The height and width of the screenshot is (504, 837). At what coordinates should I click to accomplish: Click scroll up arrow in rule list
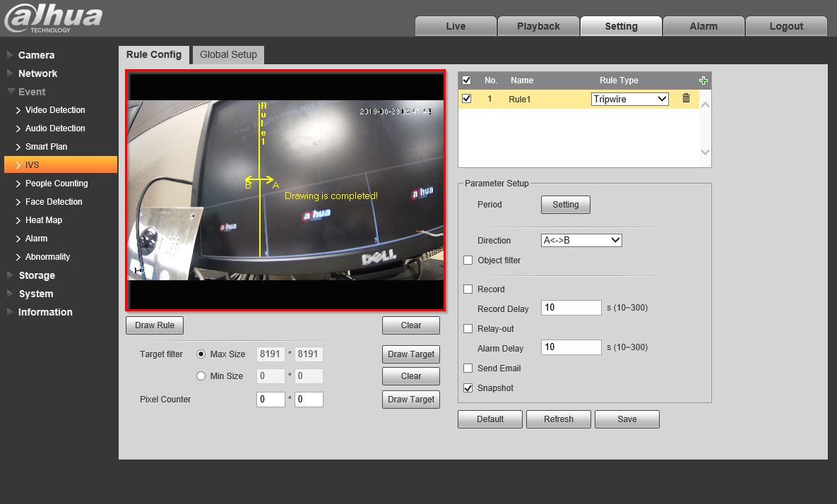(704, 104)
